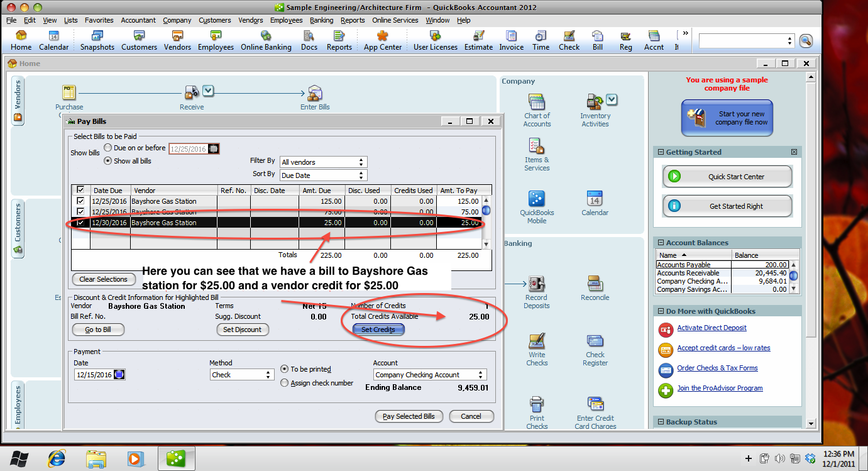Viewport: 868px width, 471px height.
Task: Open QuickBooks Mobile icon
Action: tap(537, 208)
